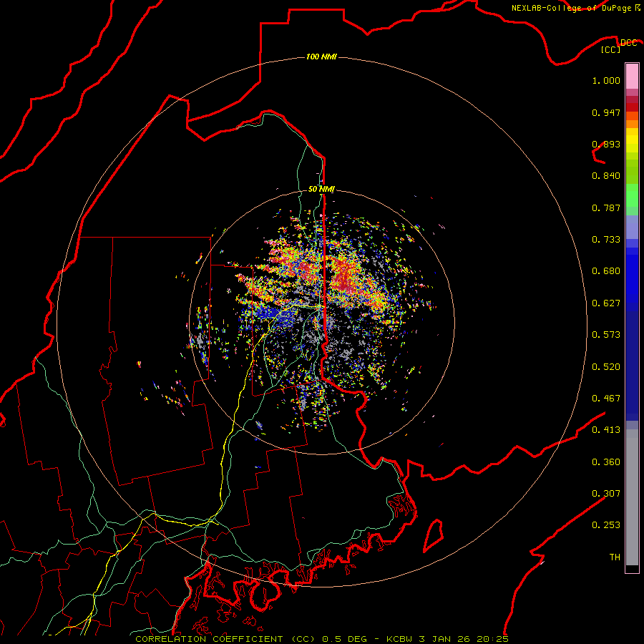This screenshot has width=644, height=644.
Task: Click the bright yellow band of the color scale
Action: click(632, 140)
